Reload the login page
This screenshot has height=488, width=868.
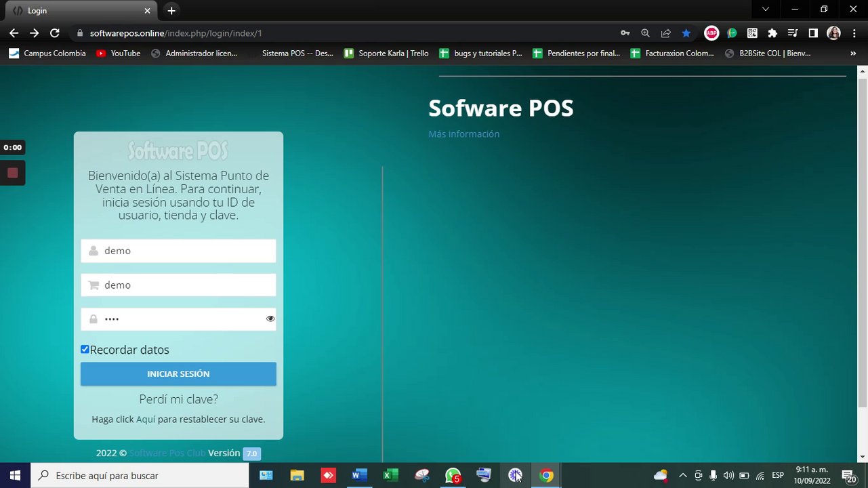point(55,33)
